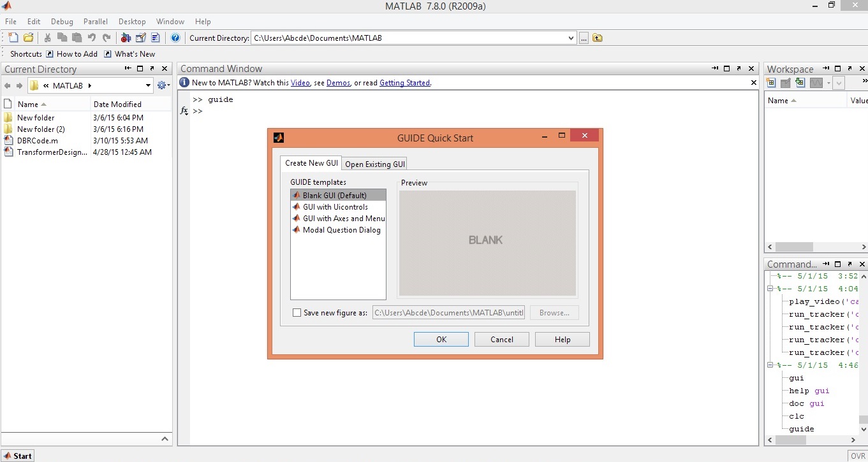Open GUIDE via its toolbar icon

pos(140,38)
